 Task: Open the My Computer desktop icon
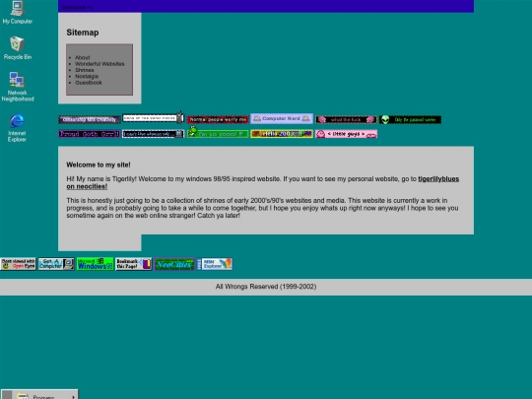point(17,12)
